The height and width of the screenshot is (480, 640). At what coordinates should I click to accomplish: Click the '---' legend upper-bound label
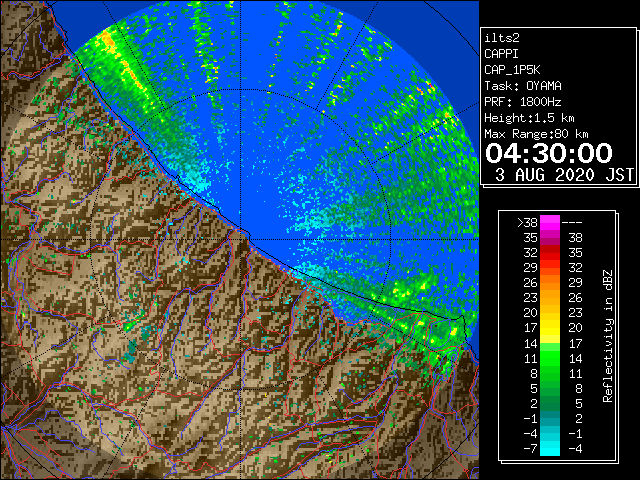pyautogui.click(x=572, y=222)
